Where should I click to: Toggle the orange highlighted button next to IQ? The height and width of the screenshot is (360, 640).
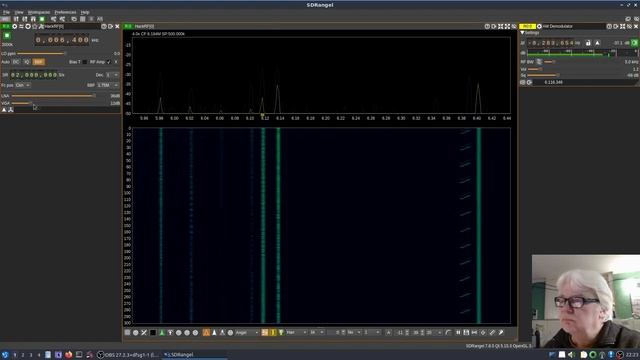point(38,62)
